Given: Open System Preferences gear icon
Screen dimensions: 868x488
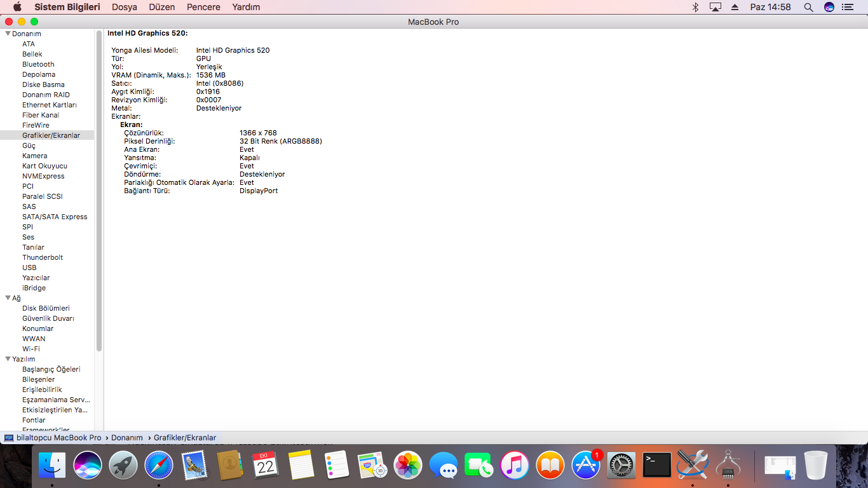Looking at the screenshot, I should tap(621, 466).
